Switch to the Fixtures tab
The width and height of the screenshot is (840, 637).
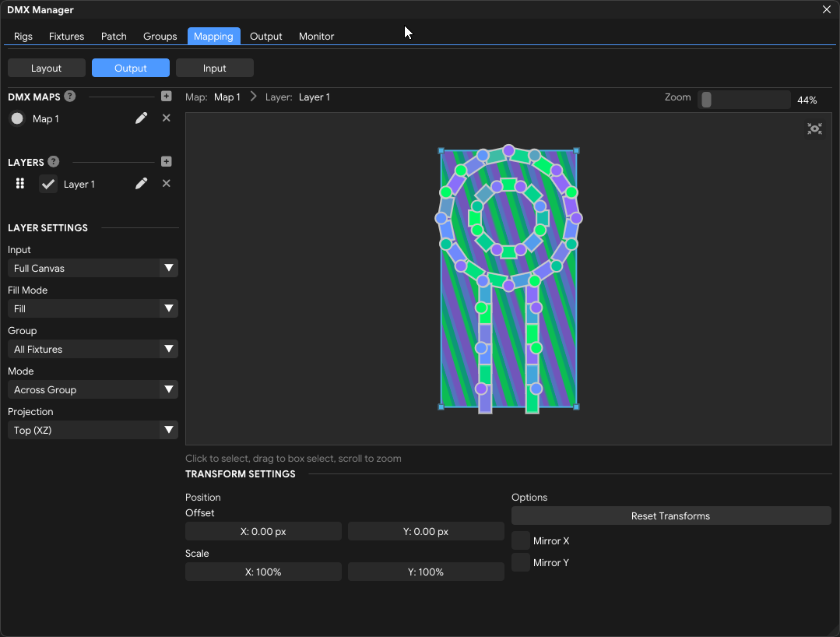coord(66,36)
